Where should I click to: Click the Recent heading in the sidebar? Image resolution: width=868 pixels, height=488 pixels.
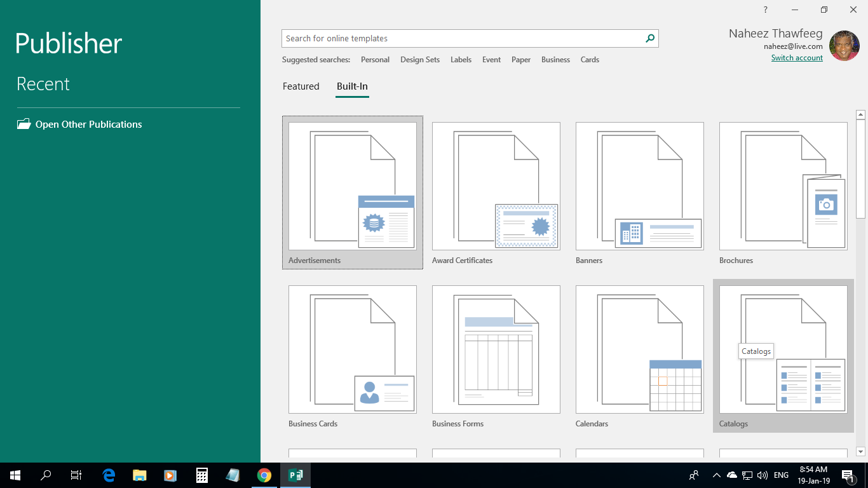click(43, 84)
